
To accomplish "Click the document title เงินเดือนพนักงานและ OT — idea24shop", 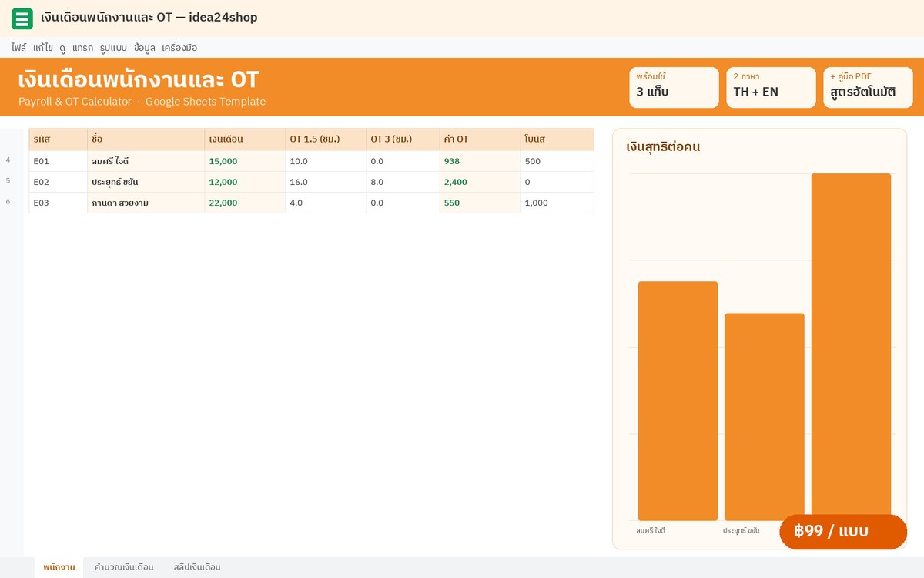I will pyautogui.click(x=149, y=17).
